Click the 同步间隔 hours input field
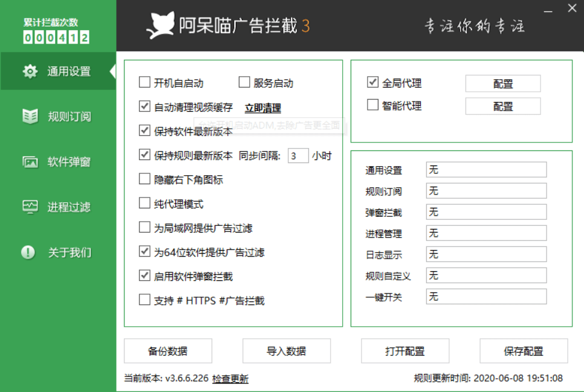584x392 pixels. (297, 156)
